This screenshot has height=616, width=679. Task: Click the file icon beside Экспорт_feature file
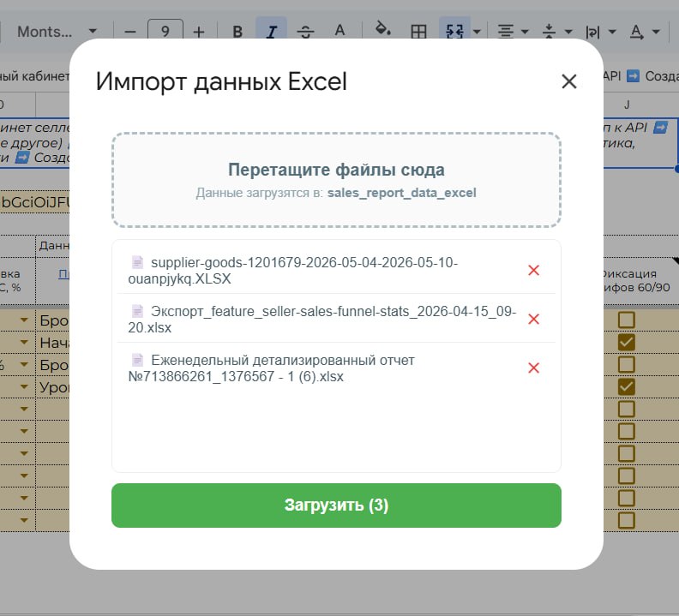pos(137,311)
